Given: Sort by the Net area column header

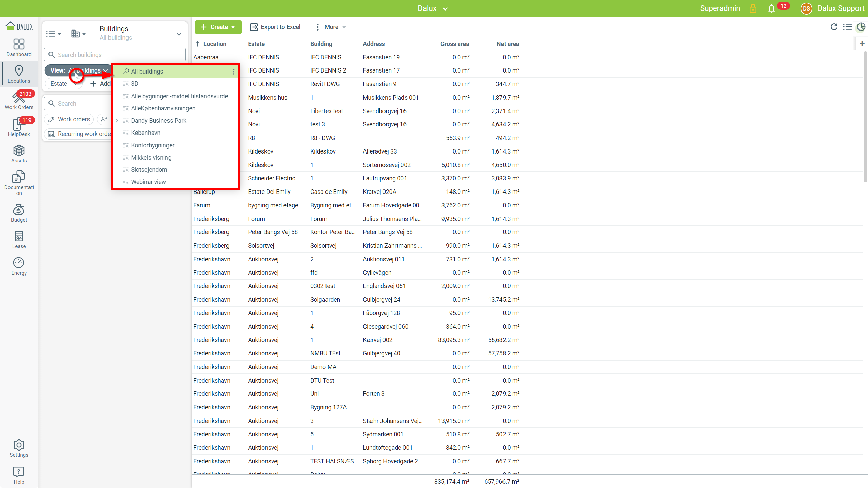Looking at the screenshot, I should point(508,44).
